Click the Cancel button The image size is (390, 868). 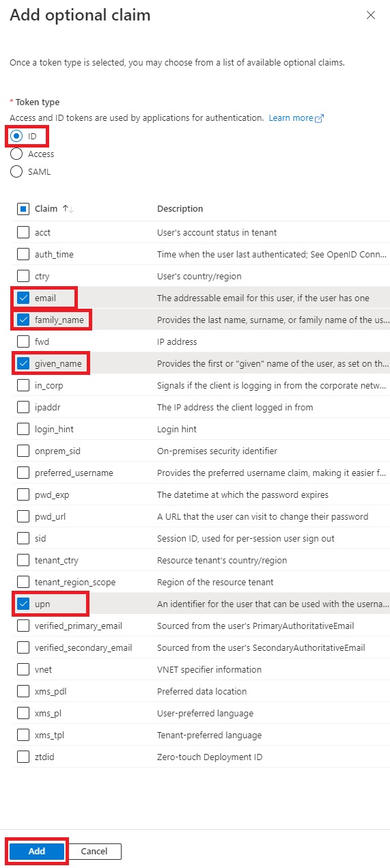pyautogui.click(x=94, y=852)
